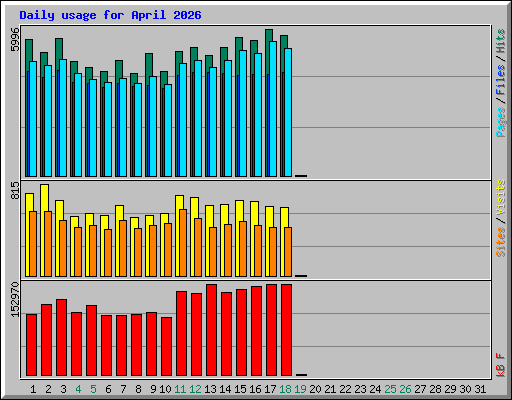Click day label 20 on the axis
Screen dimensions: 512x400
click(x=315, y=389)
